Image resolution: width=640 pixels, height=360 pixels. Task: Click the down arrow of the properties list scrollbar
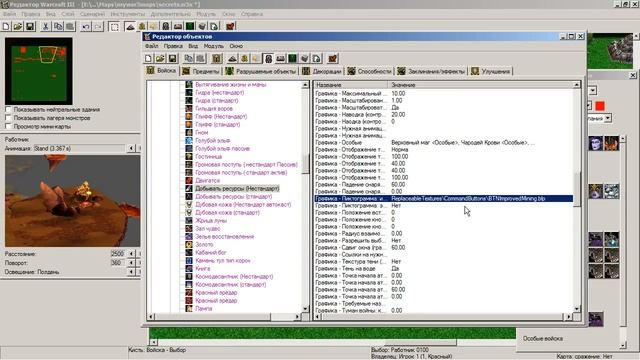577,309
